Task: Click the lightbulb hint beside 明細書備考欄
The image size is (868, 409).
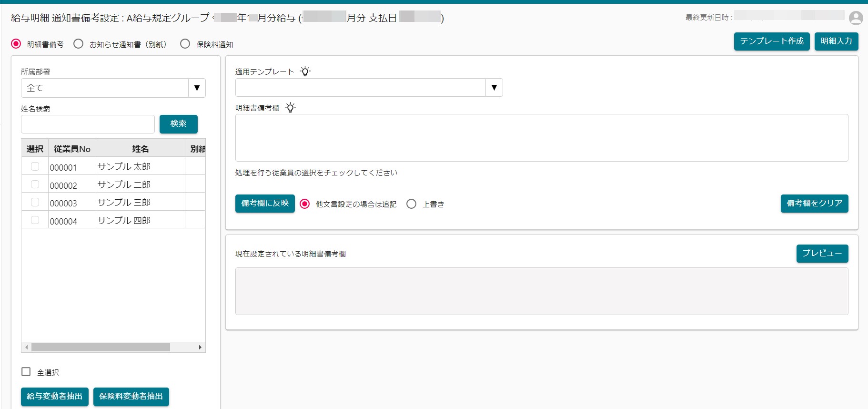Action: click(291, 108)
